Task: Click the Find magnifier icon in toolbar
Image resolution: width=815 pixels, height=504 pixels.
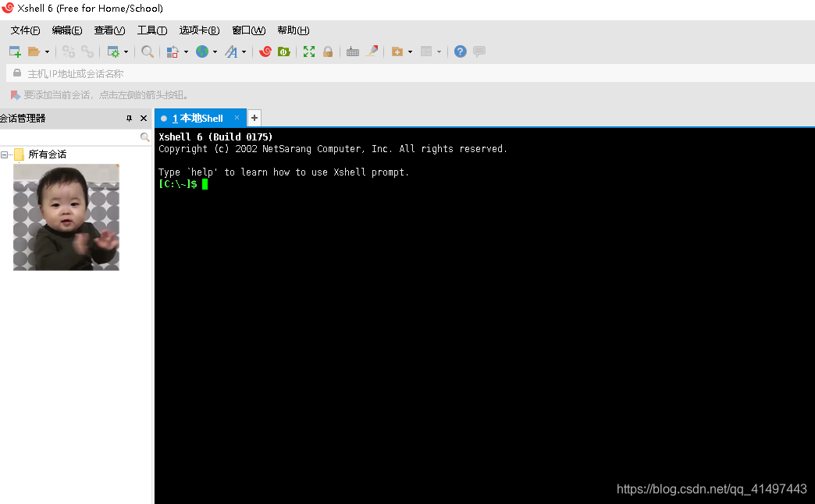Action: [x=148, y=51]
